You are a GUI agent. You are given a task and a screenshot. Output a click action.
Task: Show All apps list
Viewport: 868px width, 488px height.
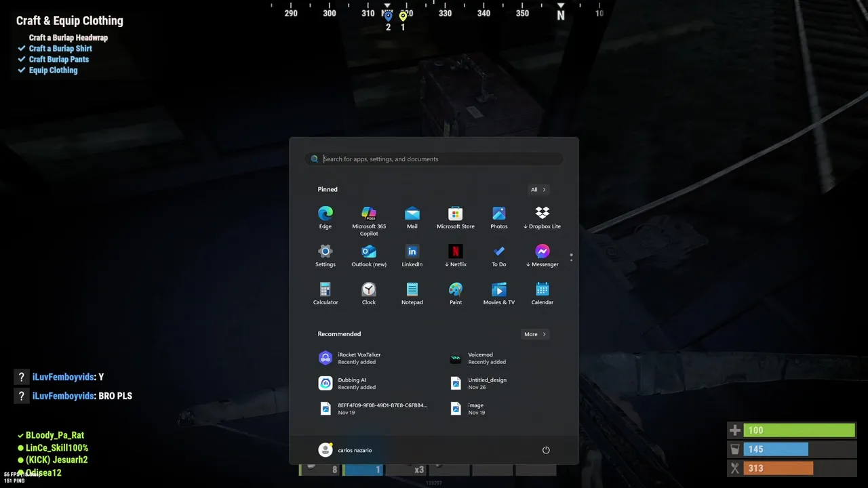click(x=538, y=190)
